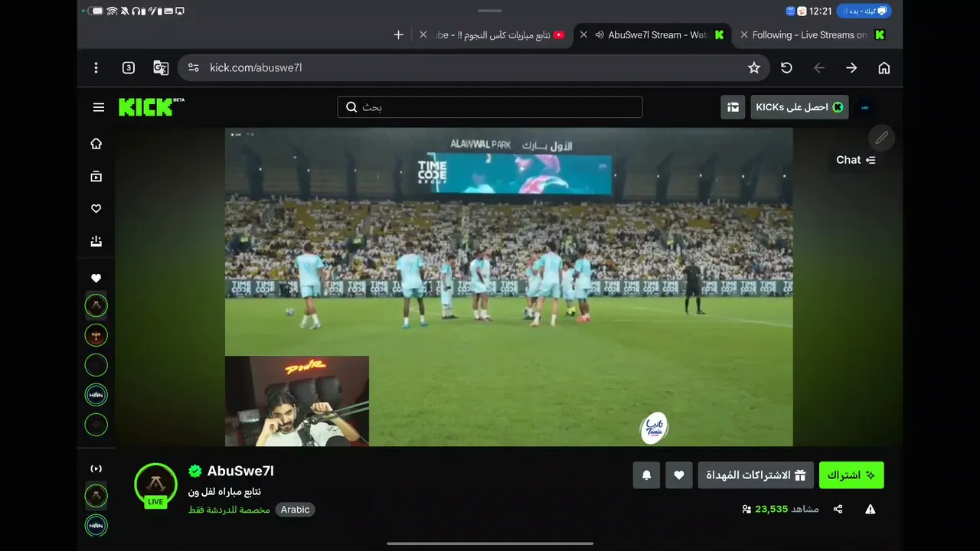Screen dimensions: 980x551
Task: Close the YouTube tab
Action: pyautogui.click(x=423, y=34)
